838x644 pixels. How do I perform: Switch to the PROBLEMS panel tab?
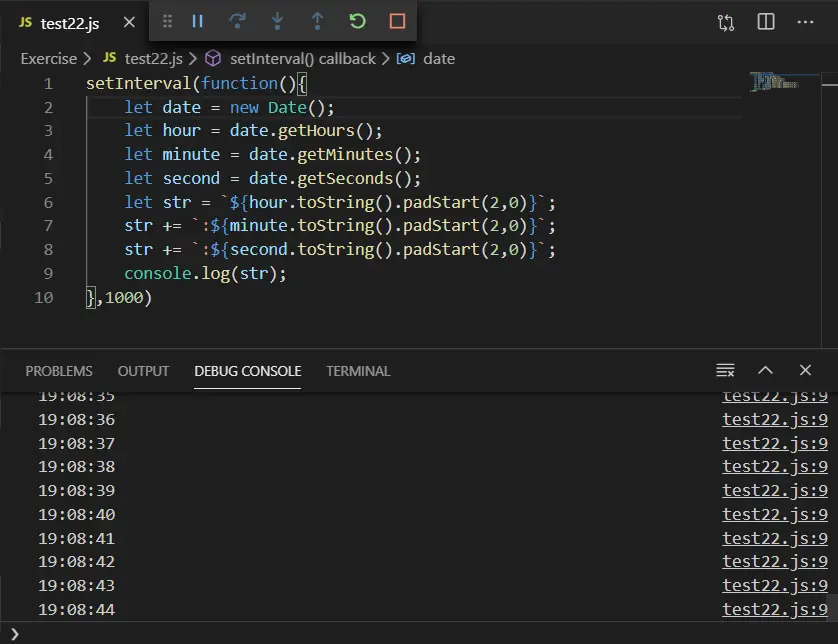59,371
